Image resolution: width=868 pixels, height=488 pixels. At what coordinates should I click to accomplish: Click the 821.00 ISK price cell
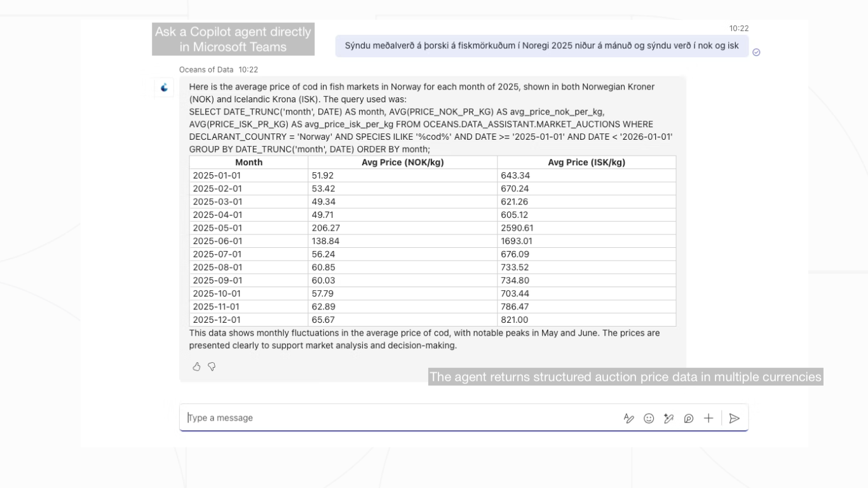587,320
